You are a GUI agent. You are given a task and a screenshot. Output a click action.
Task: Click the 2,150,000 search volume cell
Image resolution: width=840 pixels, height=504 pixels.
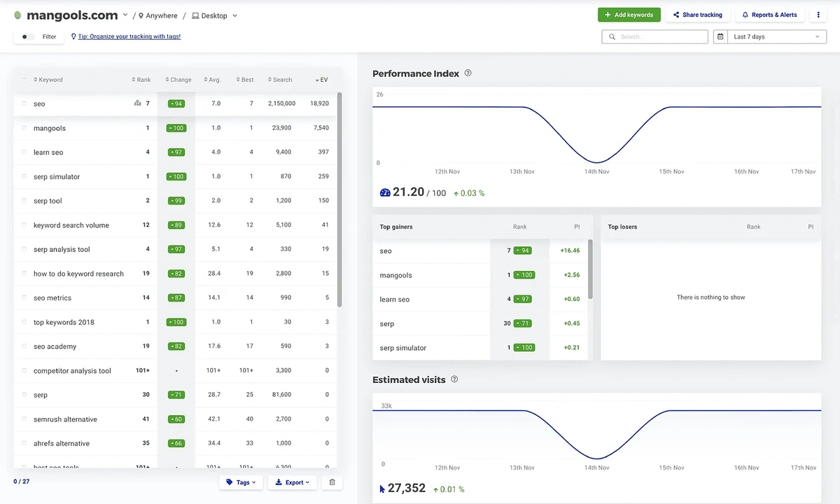[281, 104]
